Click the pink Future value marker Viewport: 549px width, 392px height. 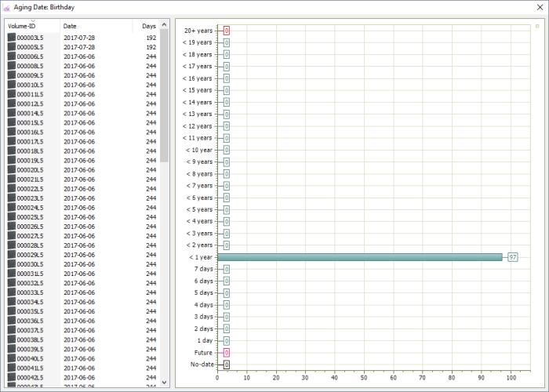point(227,353)
